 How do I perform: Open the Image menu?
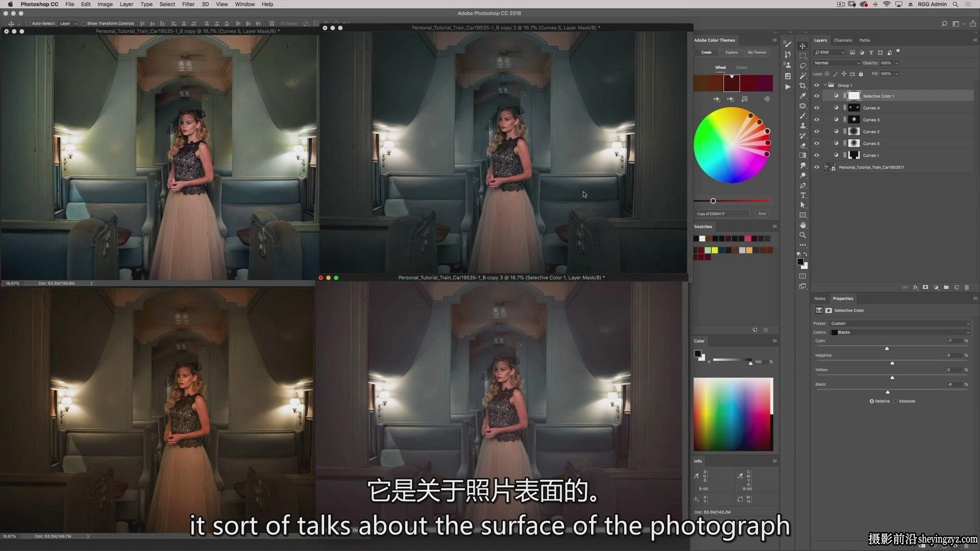105,4
